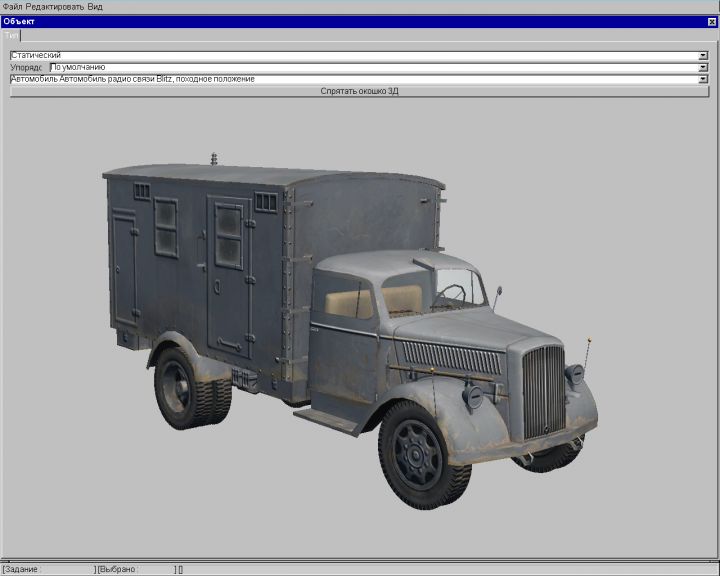Screen dimensions: 720x576
Task: Expand the Статический dropdown arrow
Action: pos(703,56)
